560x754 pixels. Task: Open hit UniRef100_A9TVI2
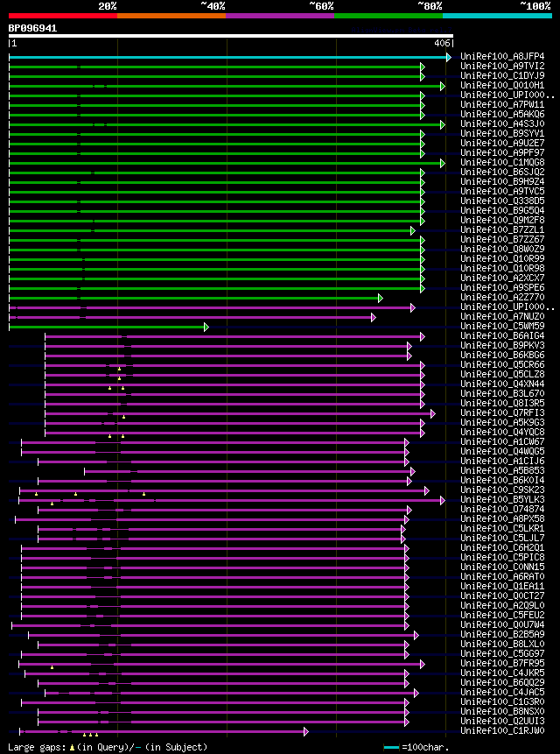502,66
